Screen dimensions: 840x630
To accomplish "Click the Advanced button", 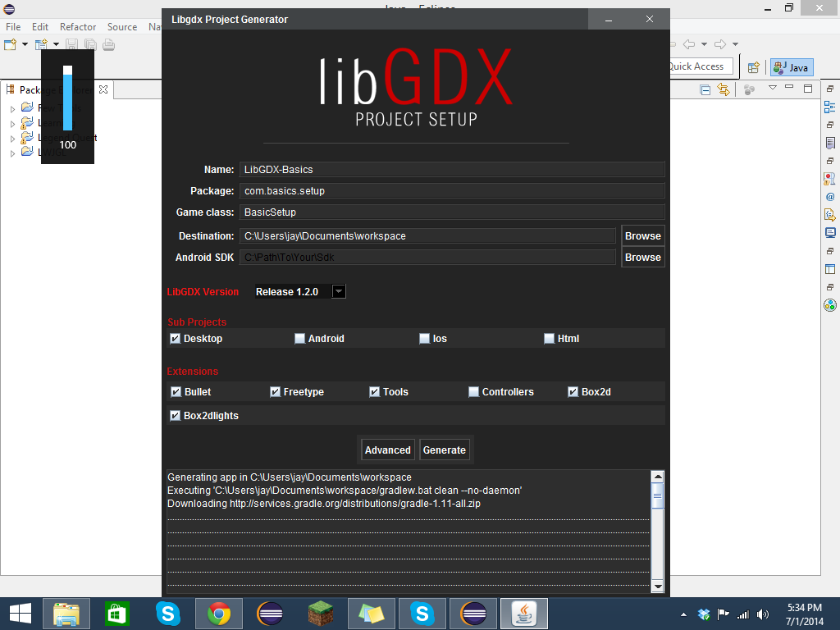I will tap(388, 450).
